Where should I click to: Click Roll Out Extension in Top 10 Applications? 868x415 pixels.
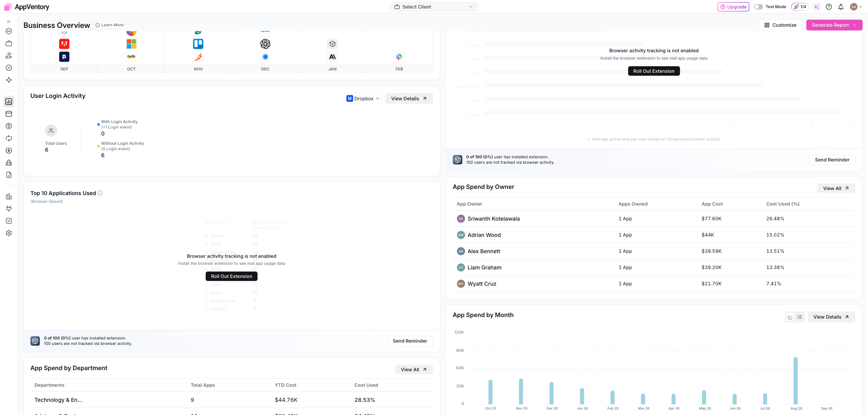pyautogui.click(x=232, y=276)
